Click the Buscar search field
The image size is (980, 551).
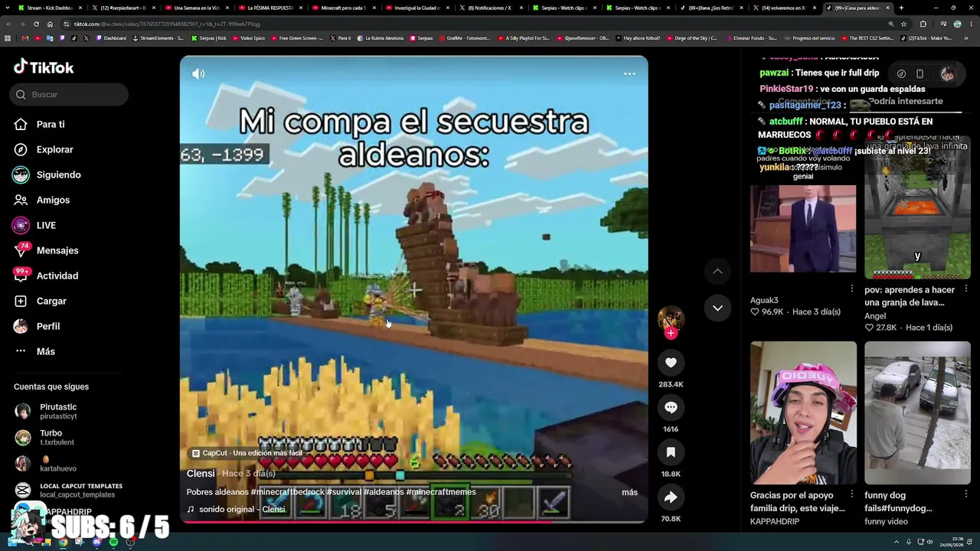(70, 94)
